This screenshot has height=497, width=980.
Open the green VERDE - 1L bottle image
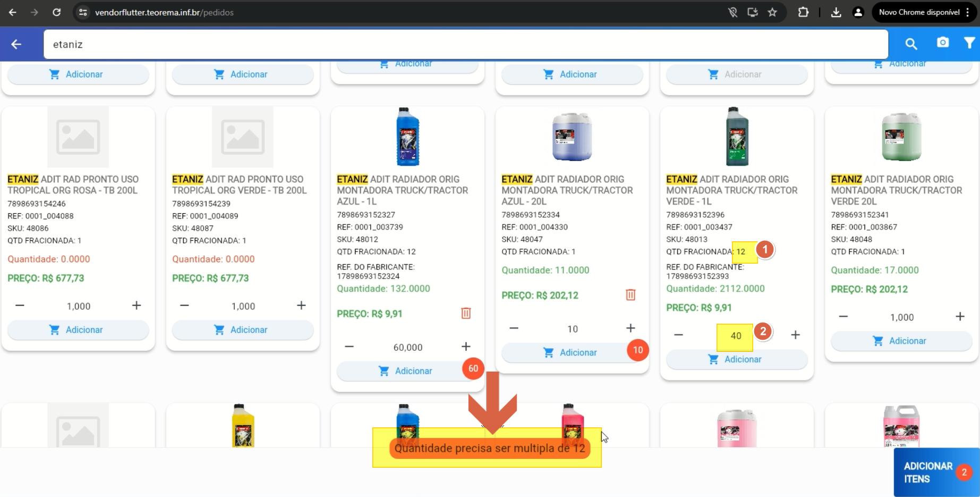click(737, 137)
